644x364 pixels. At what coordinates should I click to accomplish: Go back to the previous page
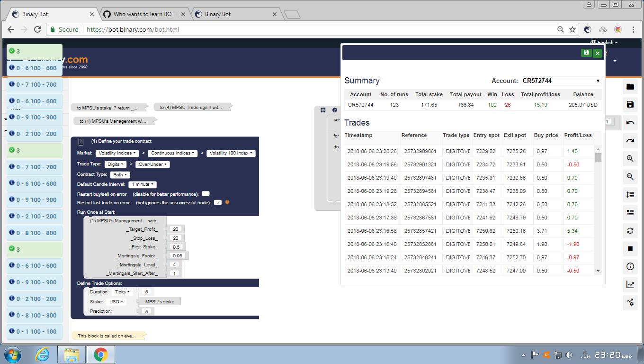pos(11,29)
